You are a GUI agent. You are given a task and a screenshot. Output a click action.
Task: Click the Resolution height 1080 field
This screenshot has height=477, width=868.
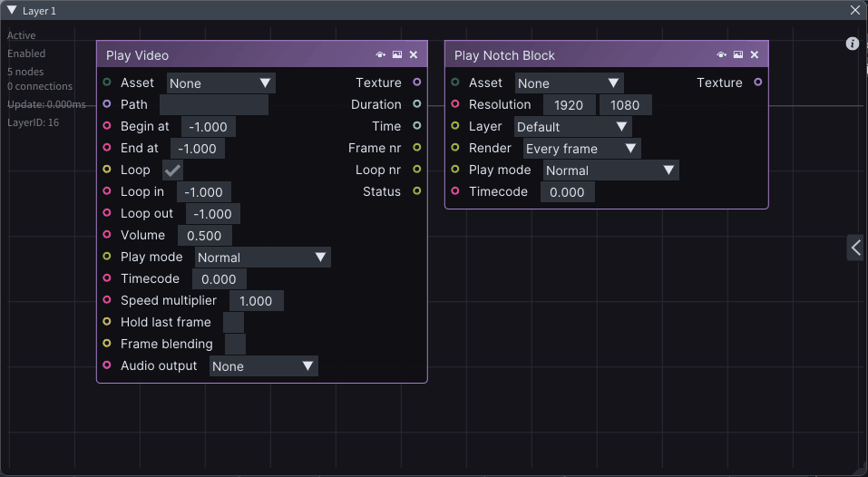tap(626, 104)
